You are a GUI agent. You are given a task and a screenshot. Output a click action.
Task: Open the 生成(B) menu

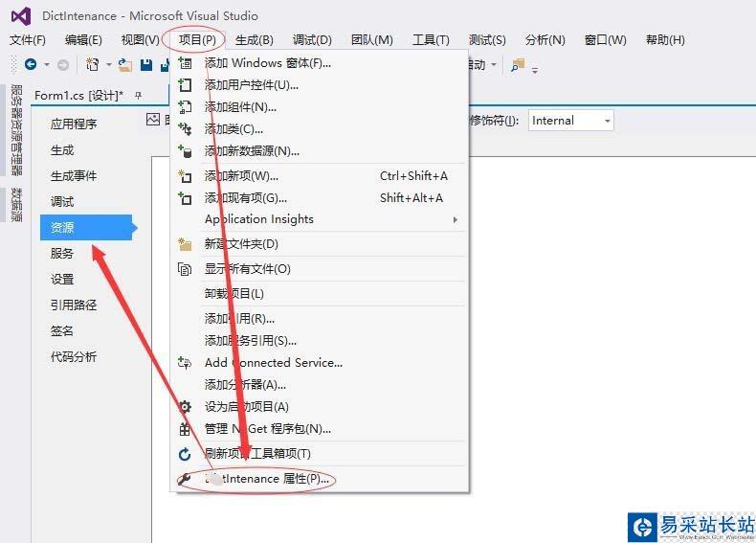[x=255, y=40]
